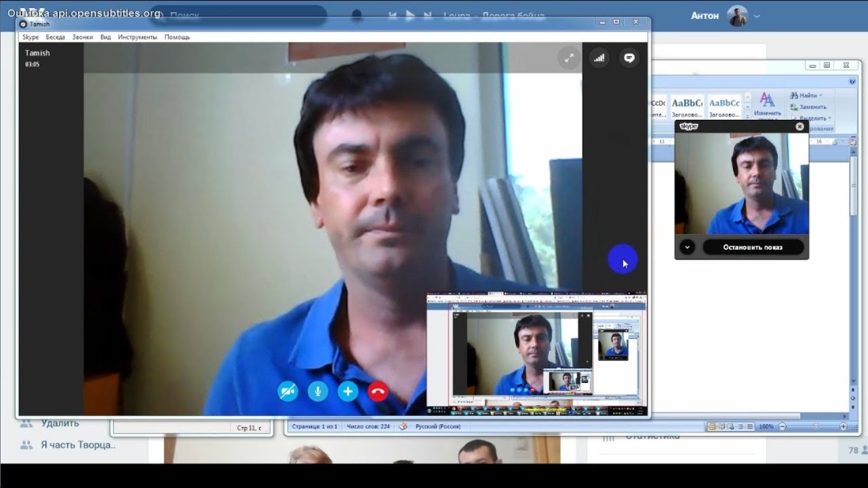Switch to web layout view in Word
The height and width of the screenshot is (488, 868).
click(731, 427)
